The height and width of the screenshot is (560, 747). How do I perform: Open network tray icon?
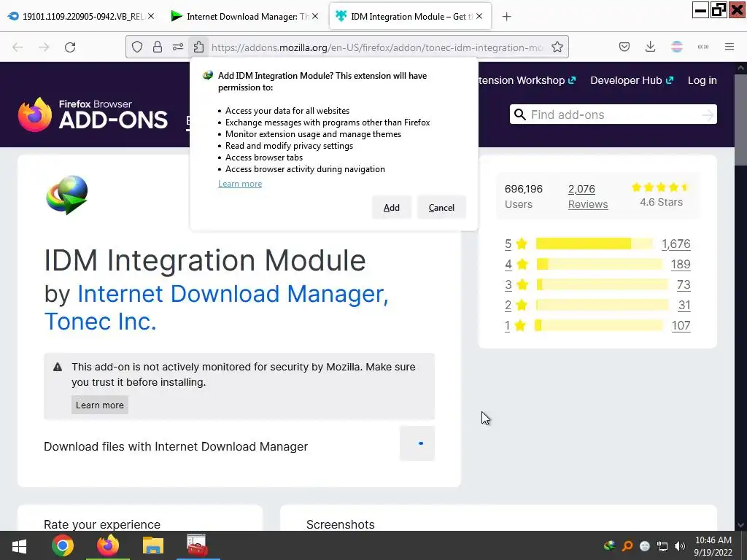tap(662, 546)
